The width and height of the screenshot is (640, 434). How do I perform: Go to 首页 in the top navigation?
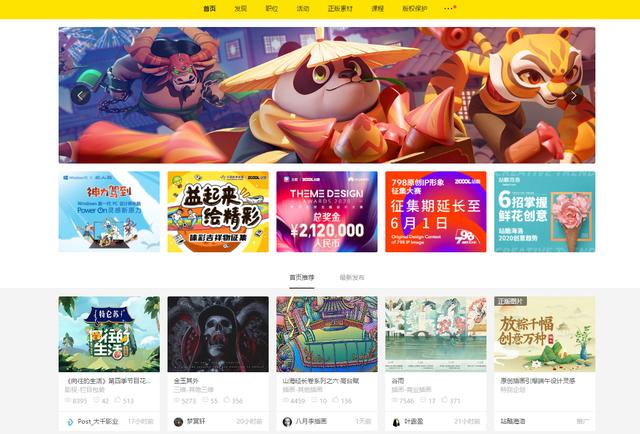click(x=209, y=8)
